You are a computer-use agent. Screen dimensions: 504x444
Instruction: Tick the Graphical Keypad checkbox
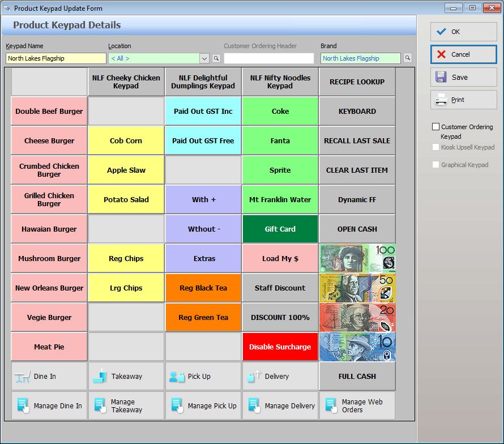(x=435, y=165)
